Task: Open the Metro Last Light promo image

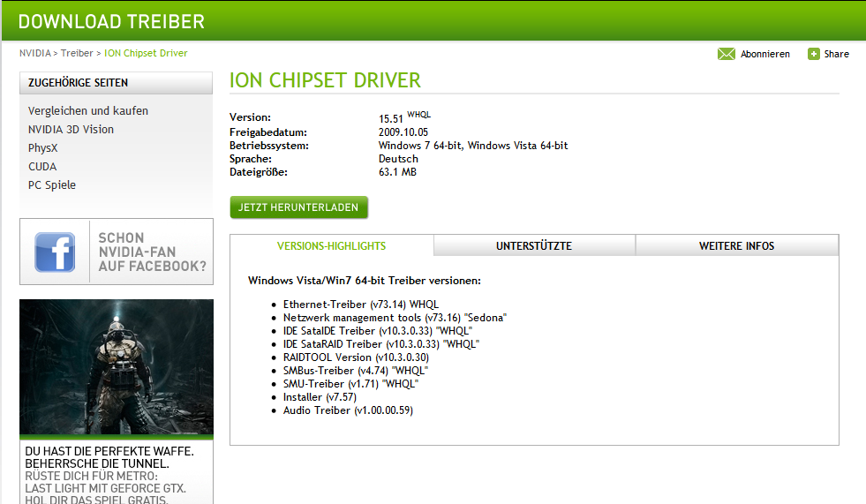Action: click(117, 366)
